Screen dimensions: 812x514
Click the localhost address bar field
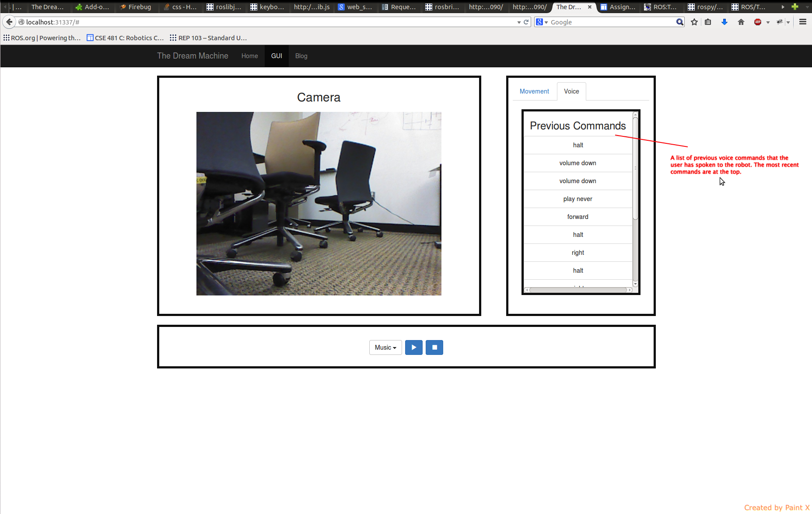[267, 22]
